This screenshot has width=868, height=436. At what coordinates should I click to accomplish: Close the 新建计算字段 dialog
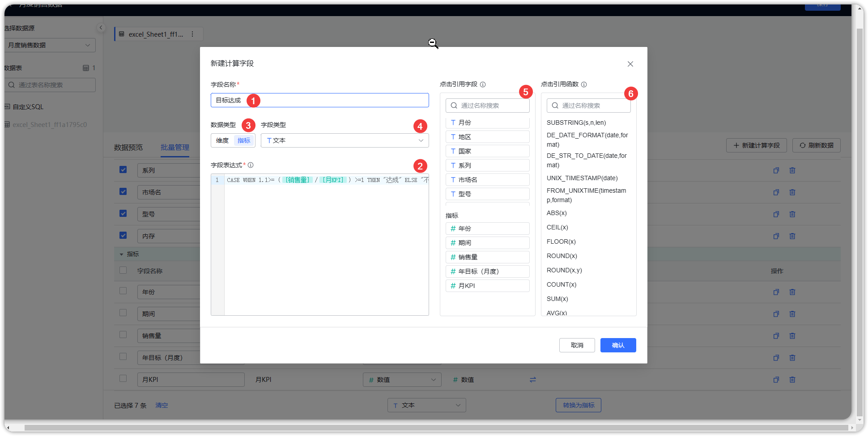[x=630, y=64]
